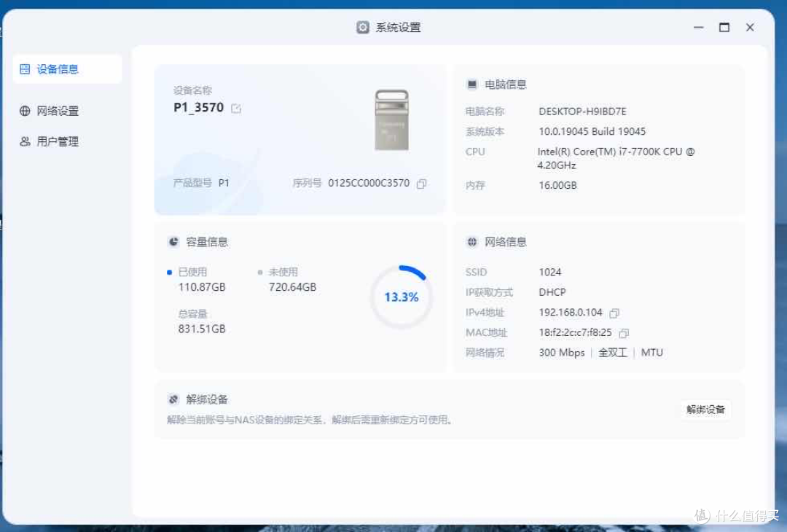Click the 系统设置 gear icon in title bar
787x532 pixels.
(x=362, y=27)
